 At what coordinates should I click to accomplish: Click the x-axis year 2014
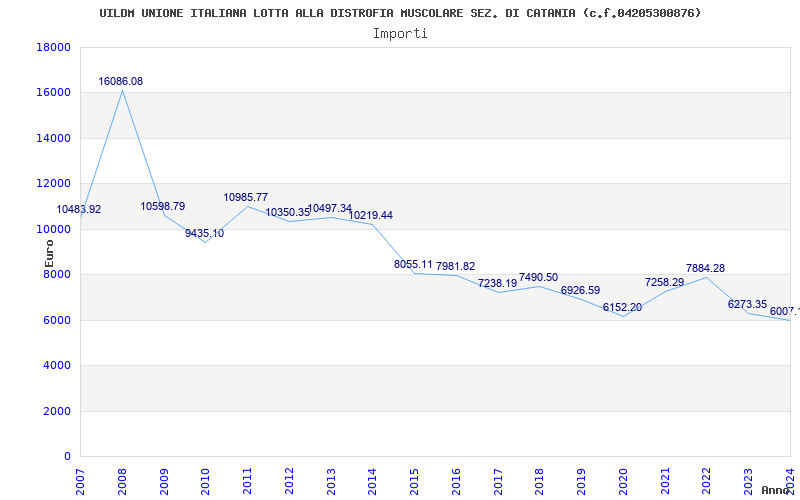(372, 481)
